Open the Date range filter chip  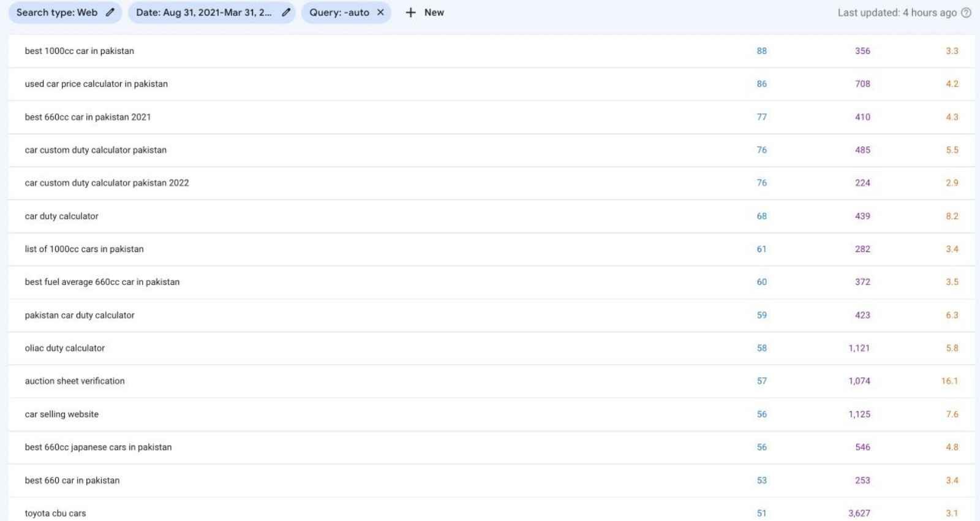pyautogui.click(x=203, y=12)
